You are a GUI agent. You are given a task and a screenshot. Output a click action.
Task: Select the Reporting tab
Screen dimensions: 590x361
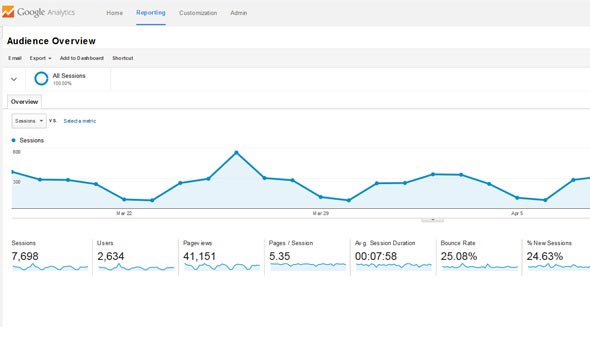tap(151, 12)
